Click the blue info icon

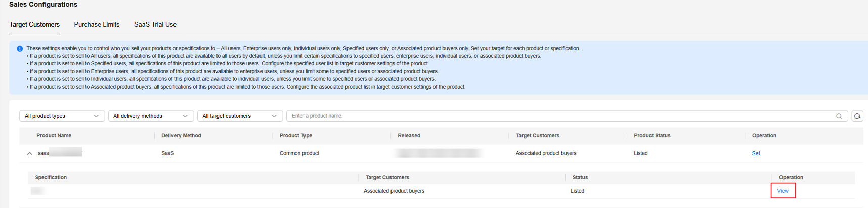pyautogui.click(x=20, y=49)
